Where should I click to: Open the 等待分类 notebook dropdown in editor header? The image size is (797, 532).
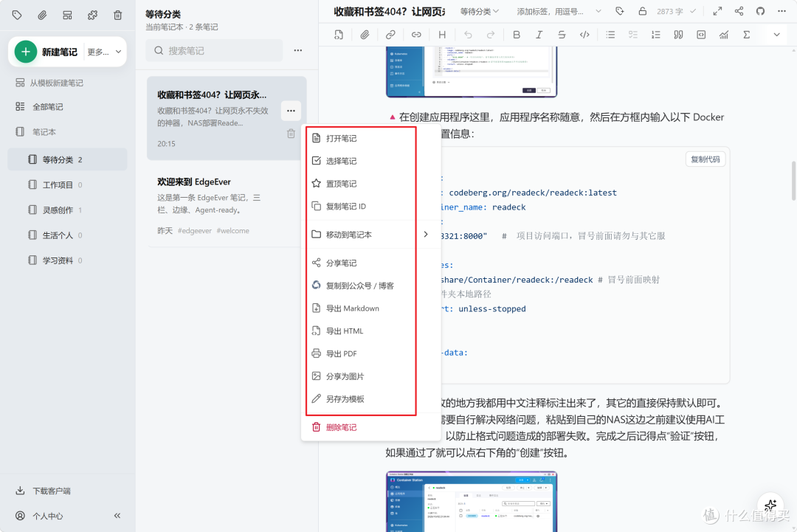480,11
